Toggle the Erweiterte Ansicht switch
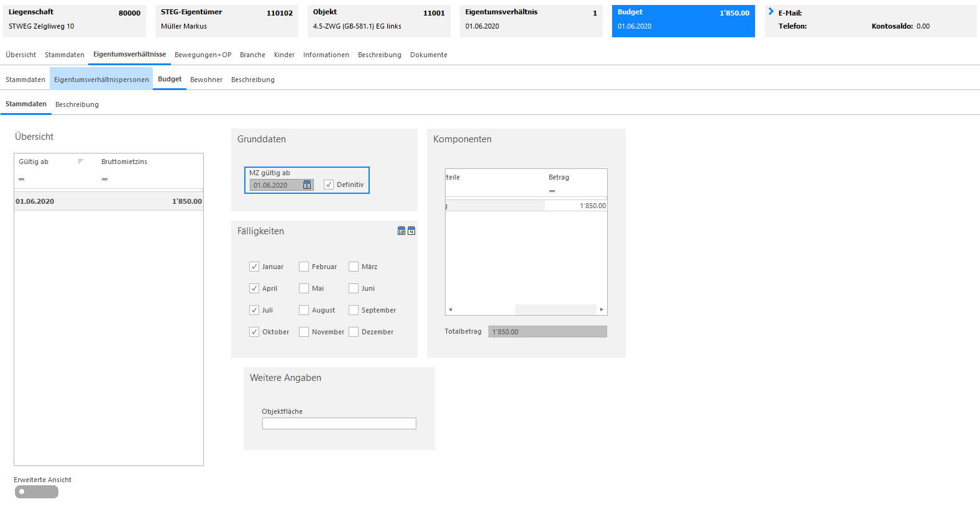The width and height of the screenshot is (980, 512). tap(37, 491)
